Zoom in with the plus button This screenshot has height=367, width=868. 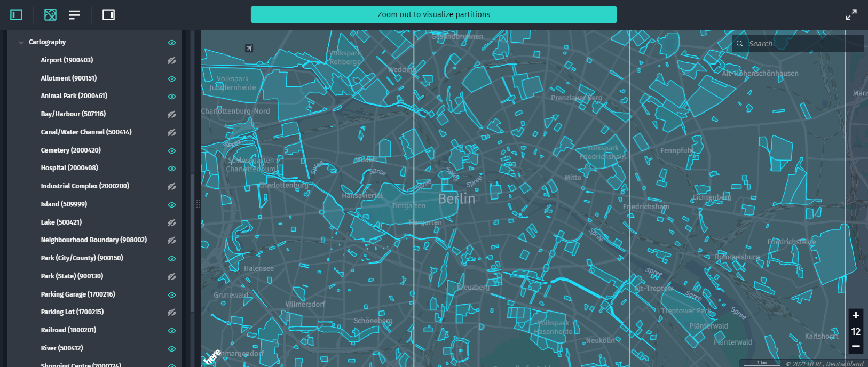[856, 316]
